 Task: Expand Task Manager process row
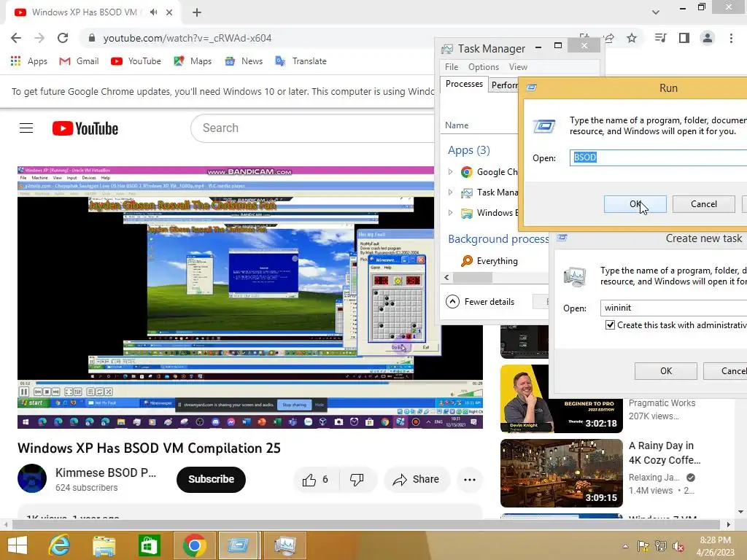(x=450, y=192)
